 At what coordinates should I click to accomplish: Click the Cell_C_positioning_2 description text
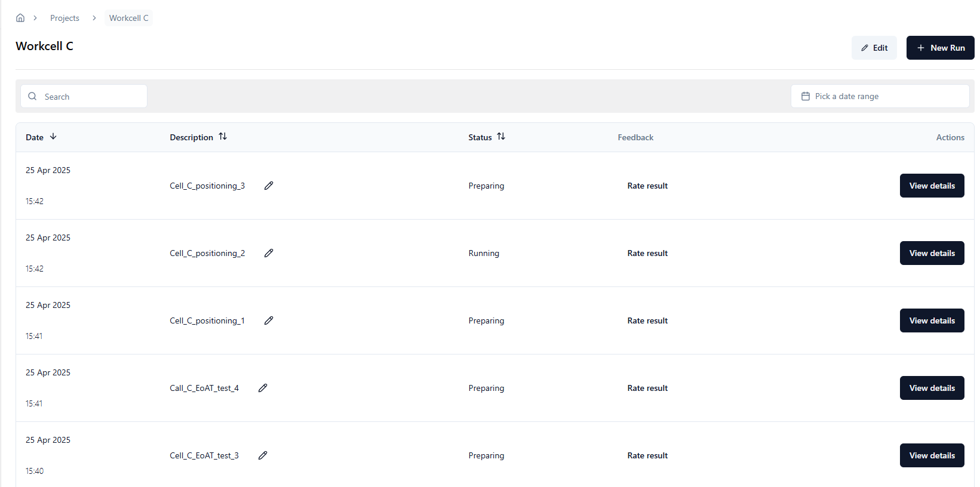click(x=207, y=253)
